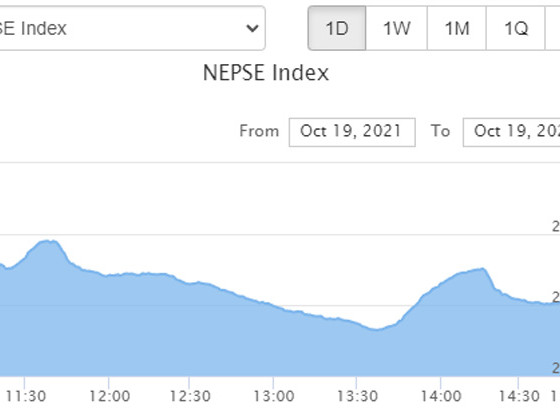Click the 14:00 time axis label

tap(441, 396)
